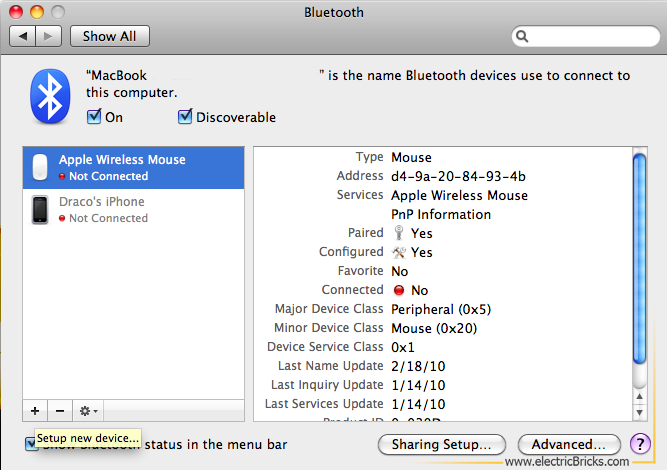667x470 pixels.
Task: Toggle the Bluetooth On checkbox
Action: click(94, 117)
